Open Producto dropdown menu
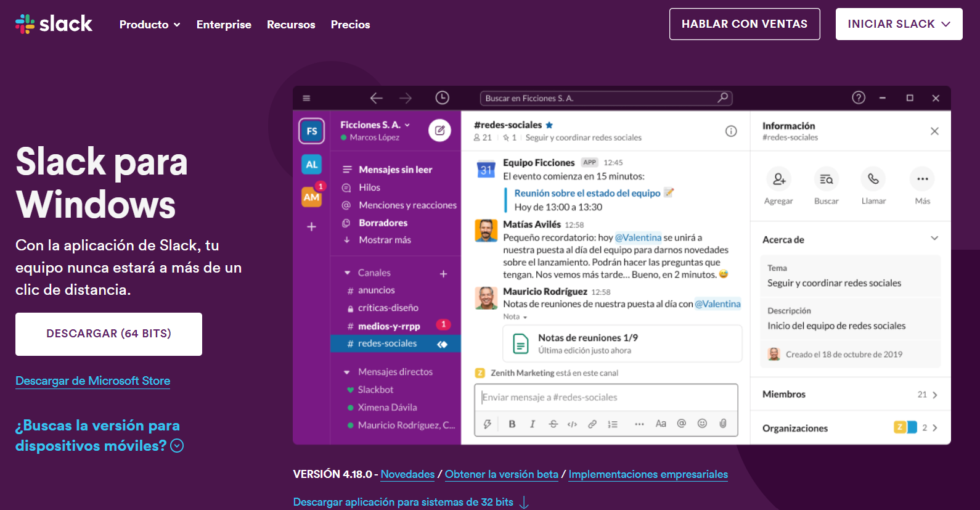The height and width of the screenshot is (510, 980). pyautogui.click(x=150, y=25)
